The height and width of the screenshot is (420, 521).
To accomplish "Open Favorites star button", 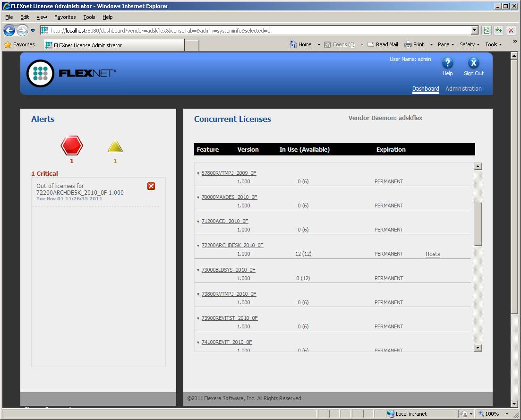I will (x=19, y=44).
